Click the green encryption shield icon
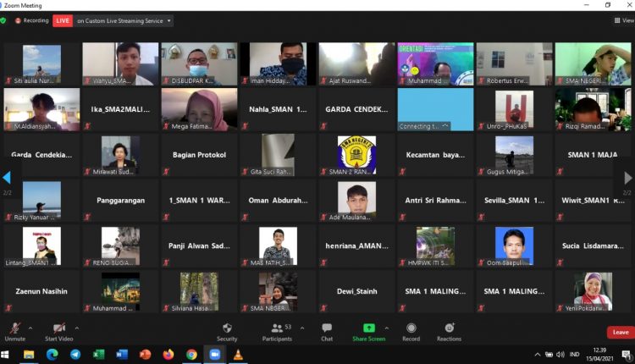The width and height of the screenshot is (635, 364). coord(4,20)
